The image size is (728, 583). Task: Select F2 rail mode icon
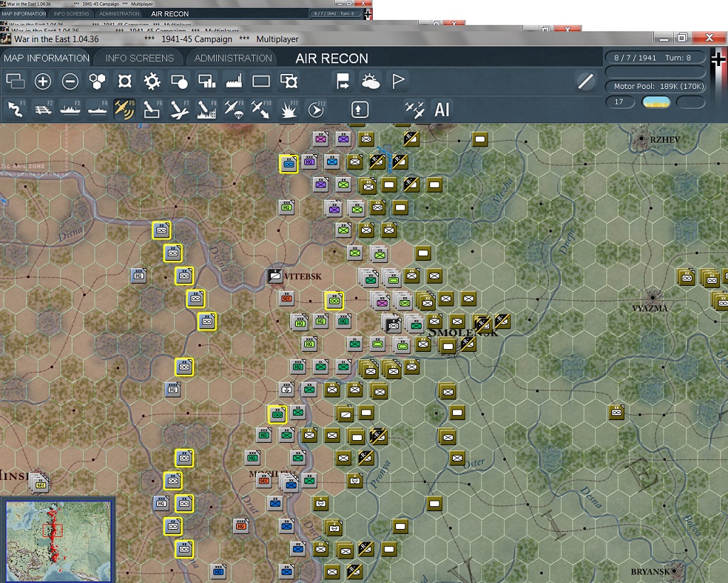coord(43,109)
